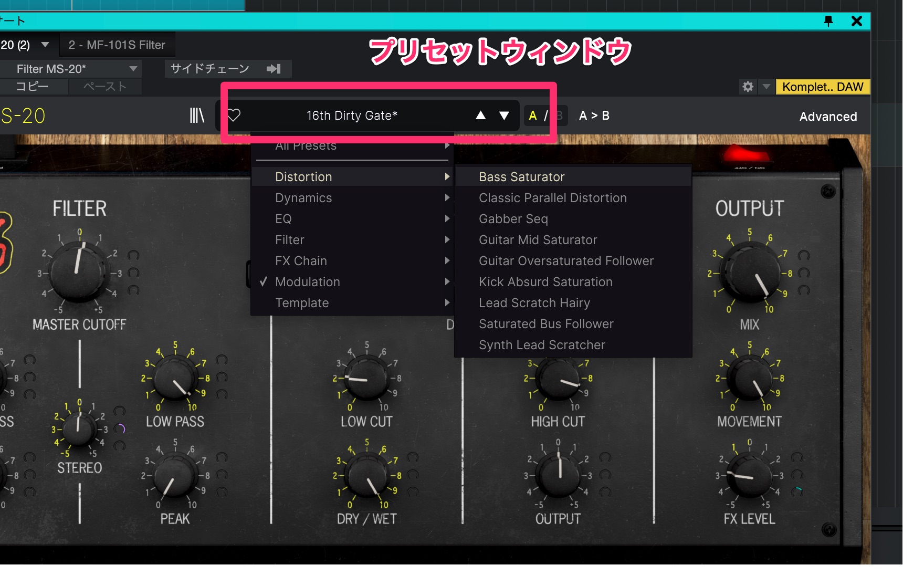The height and width of the screenshot is (586, 924).
Task: Open the Advanced panel
Action: [x=828, y=117]
